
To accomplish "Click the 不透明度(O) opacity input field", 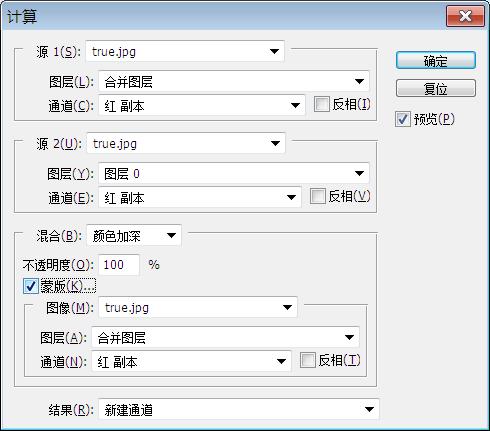I will pos(119,265).
